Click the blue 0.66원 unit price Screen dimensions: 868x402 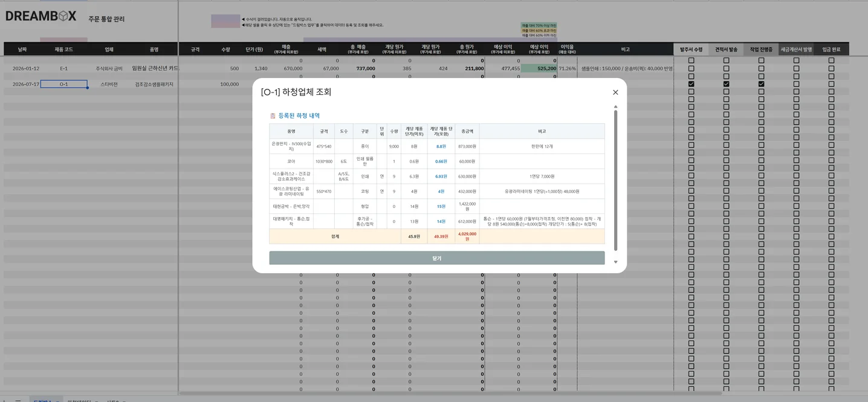coord(441,161)
